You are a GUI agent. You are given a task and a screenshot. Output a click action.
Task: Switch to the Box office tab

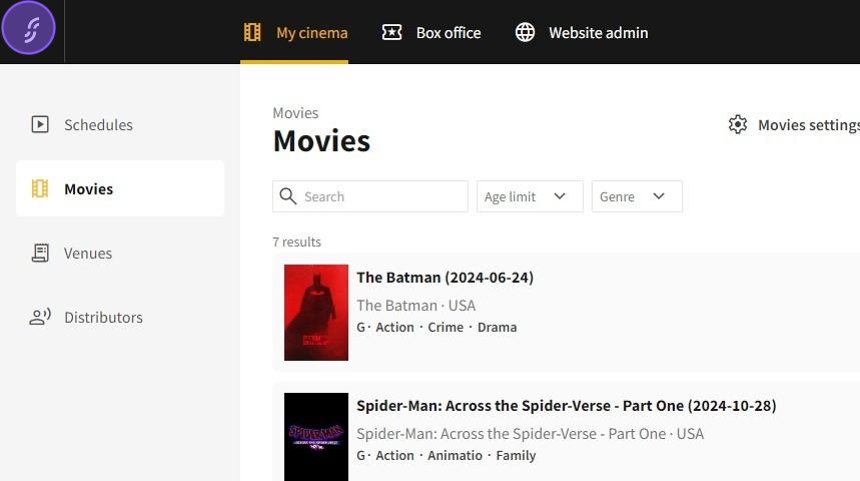click(448, 33)
